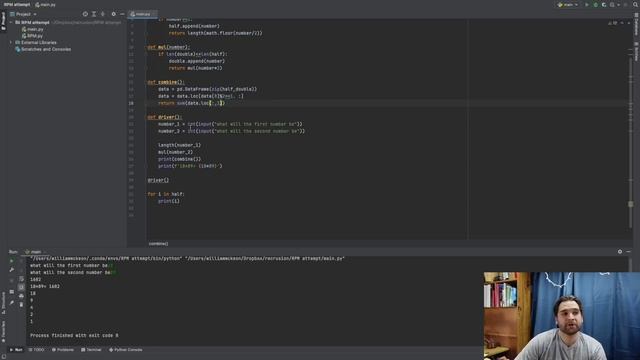
Task: Rerun main with green arrow in Run panel
Action: pos(11,261)
